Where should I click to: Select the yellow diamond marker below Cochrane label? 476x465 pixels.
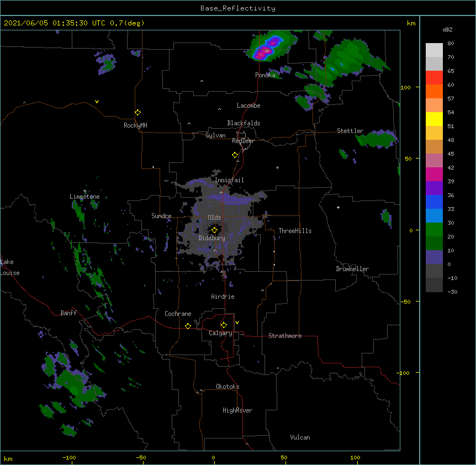click(188, 326)
